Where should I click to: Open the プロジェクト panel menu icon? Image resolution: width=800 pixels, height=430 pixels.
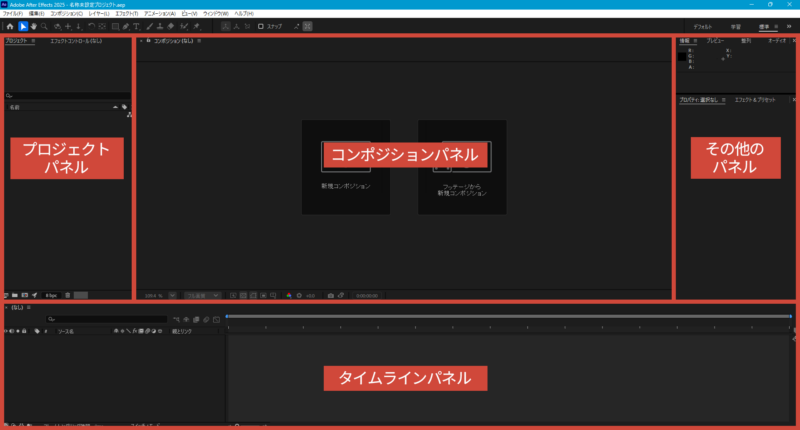pos(33,41)
